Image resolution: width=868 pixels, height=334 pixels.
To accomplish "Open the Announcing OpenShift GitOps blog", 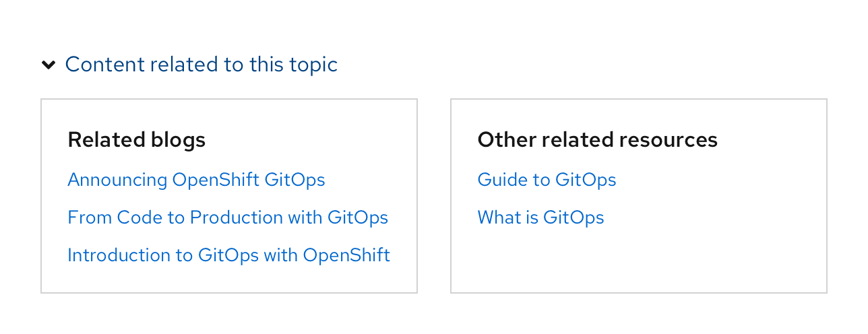I will tap(196, 180).
